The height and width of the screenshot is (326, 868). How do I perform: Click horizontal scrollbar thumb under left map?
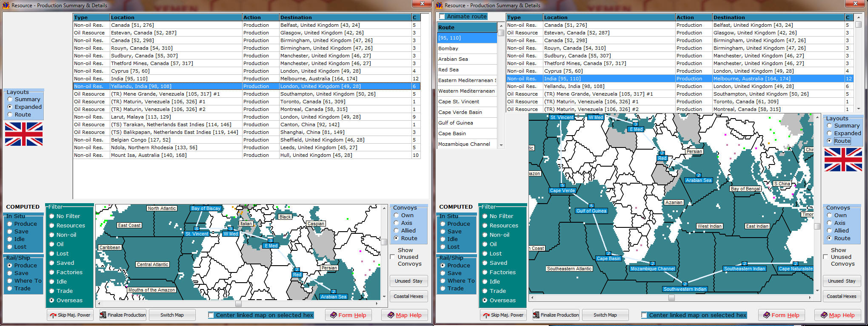coord(238,303)
